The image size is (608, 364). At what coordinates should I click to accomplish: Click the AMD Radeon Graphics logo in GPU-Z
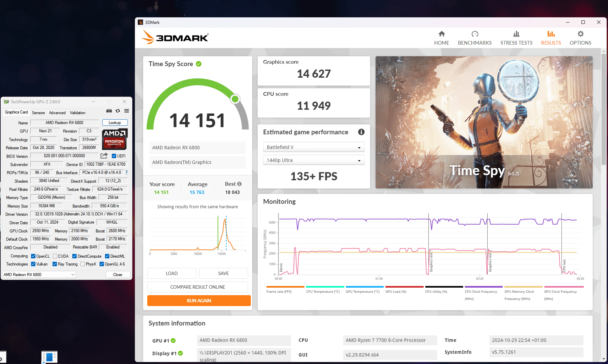(115, 139)
